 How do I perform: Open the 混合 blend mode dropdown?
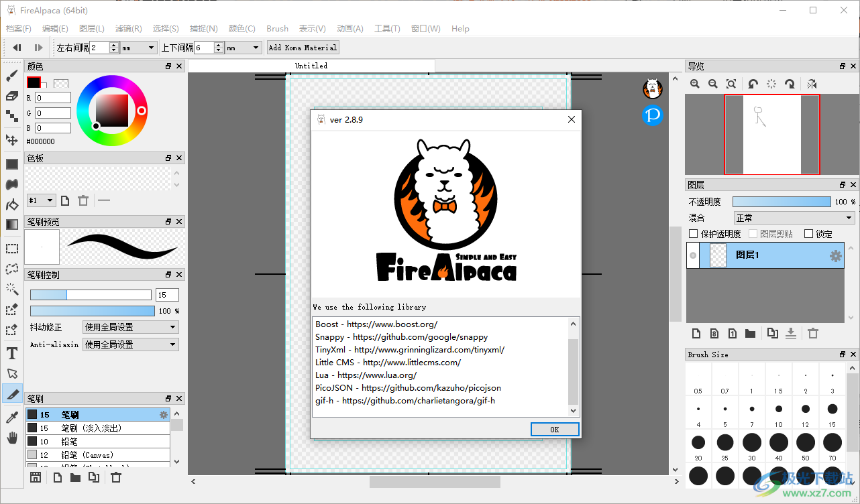[x=795, y=218]
